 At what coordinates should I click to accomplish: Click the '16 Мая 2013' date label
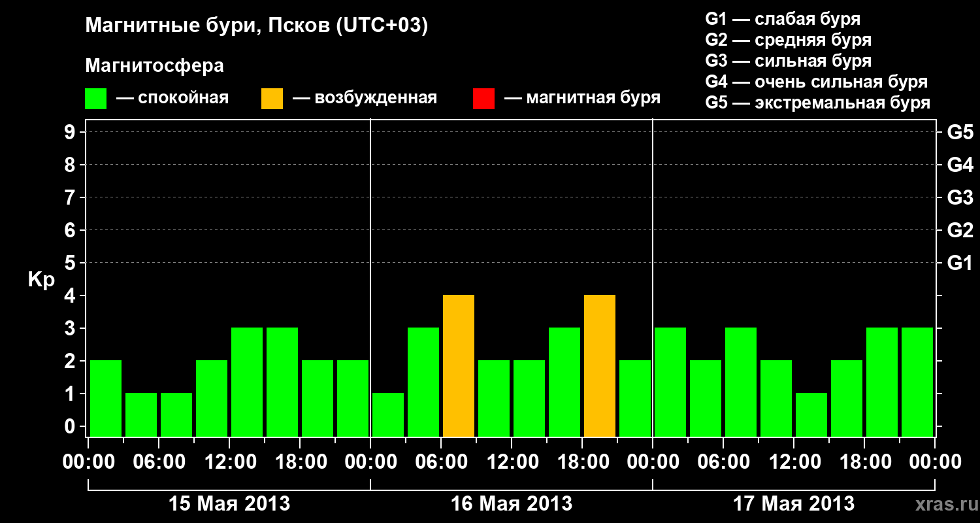[512, 504]
